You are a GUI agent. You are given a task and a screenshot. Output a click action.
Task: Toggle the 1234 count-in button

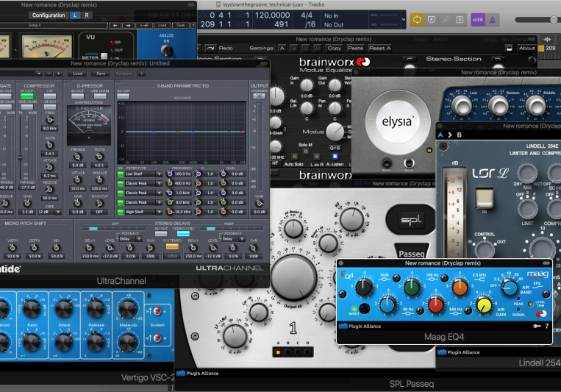[478, 20]
